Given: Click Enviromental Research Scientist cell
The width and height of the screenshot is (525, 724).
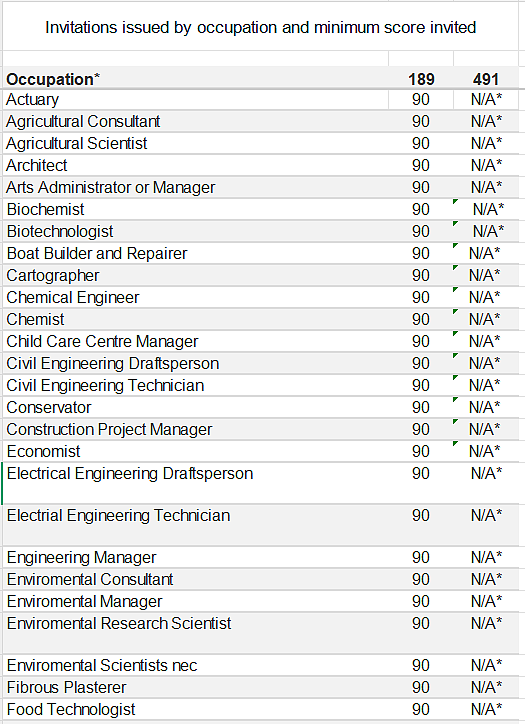Looking at the screenshot, I should [195, 633].
